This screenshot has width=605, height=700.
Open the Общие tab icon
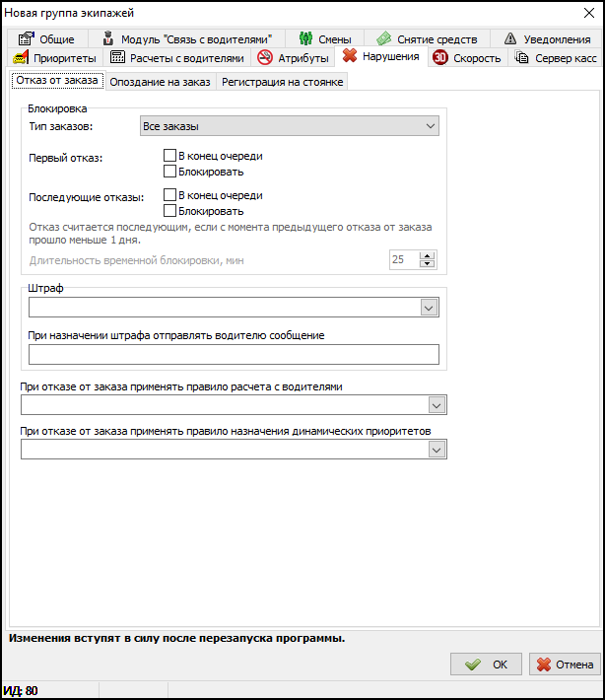26,39
